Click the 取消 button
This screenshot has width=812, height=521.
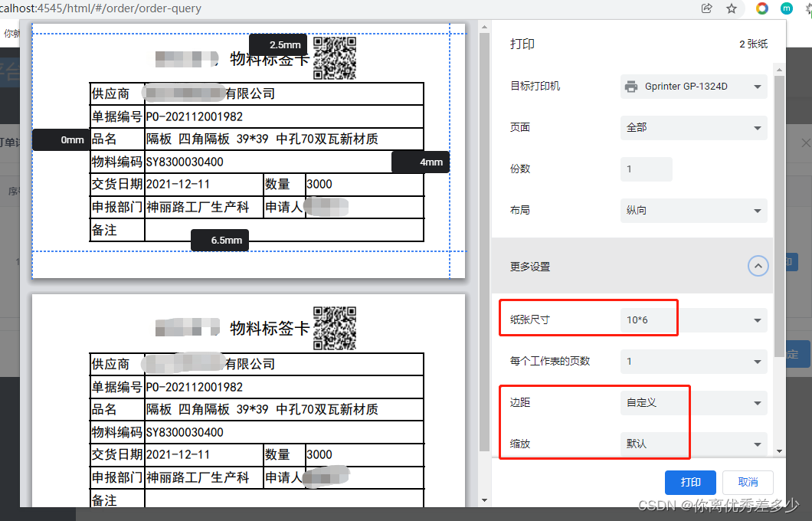(x=748, y=483)
